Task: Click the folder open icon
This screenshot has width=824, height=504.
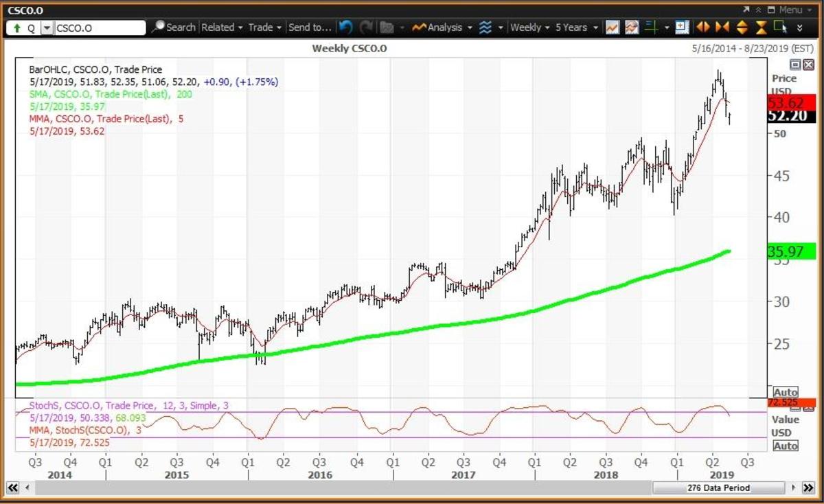Action: [387, 27]
